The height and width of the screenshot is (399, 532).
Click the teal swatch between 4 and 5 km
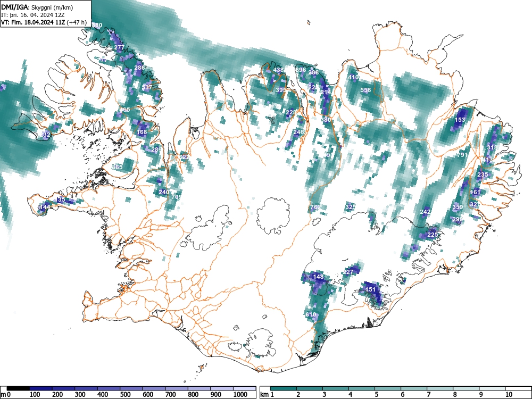362,388
